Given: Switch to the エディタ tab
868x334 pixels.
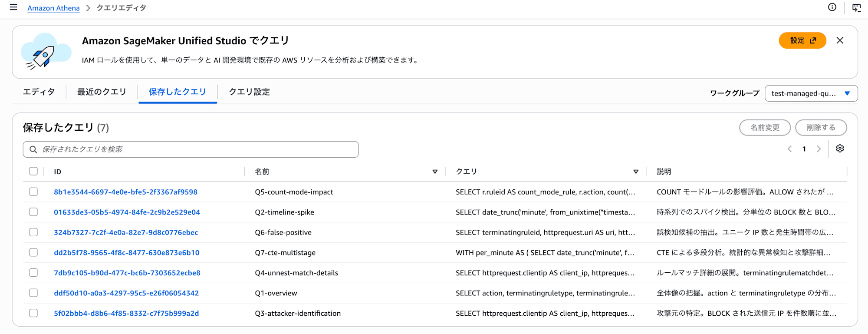Looking at the screenshot, I should [39, 92].
